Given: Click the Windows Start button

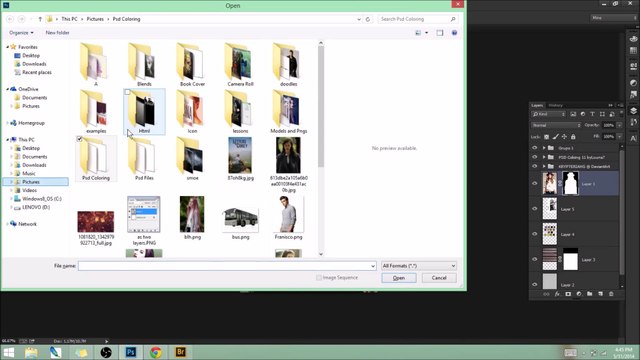Looking at the screenshot, I should click(9, 352).
